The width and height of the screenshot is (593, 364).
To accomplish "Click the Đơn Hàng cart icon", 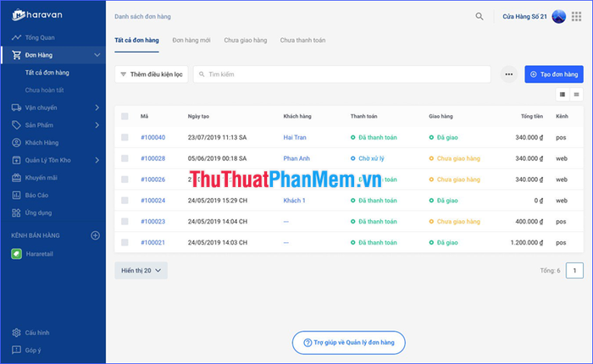I will coord(16,55).
